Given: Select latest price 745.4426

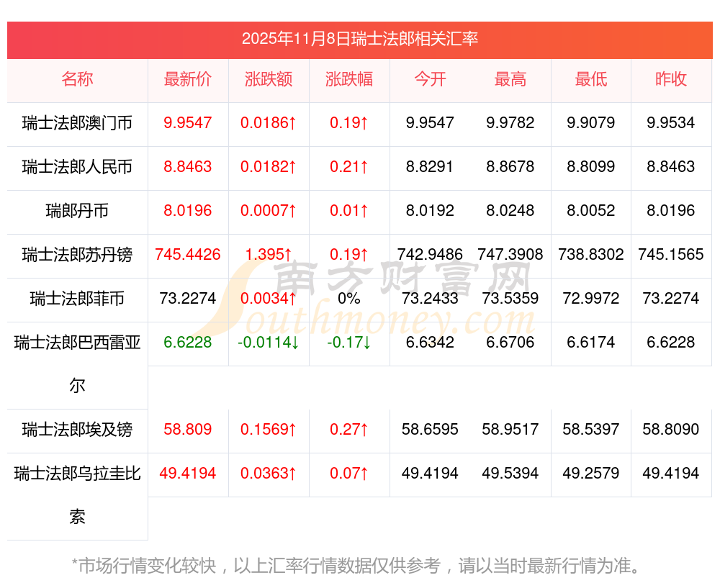Looking at the screenshot, I should coord(188,254).
